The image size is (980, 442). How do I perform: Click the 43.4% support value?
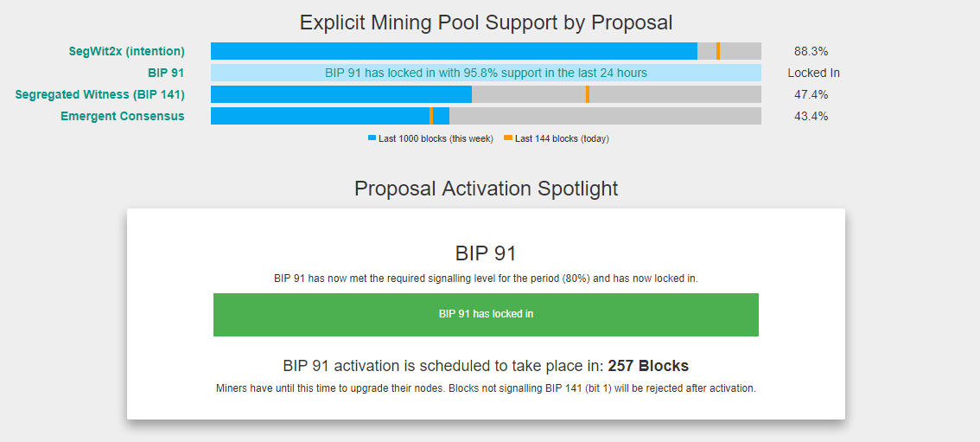[811, 116]
